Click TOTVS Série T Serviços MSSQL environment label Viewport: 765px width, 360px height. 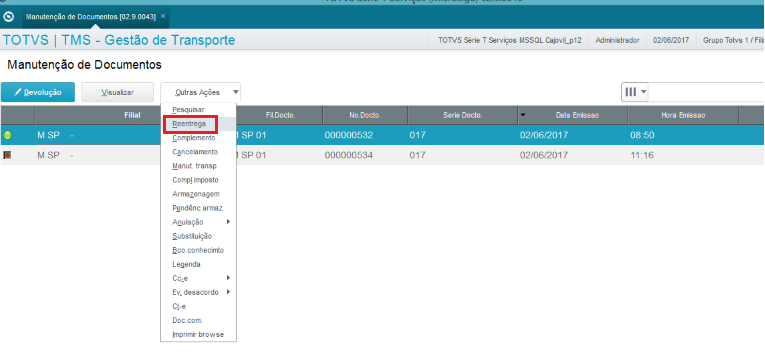pyautogui.click(x=509, y=40)
